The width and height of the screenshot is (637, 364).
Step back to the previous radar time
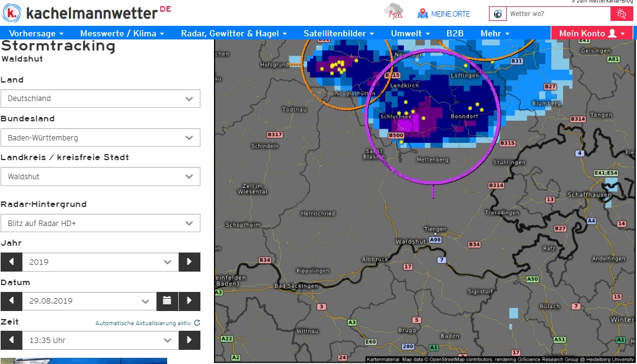point(11,340)
